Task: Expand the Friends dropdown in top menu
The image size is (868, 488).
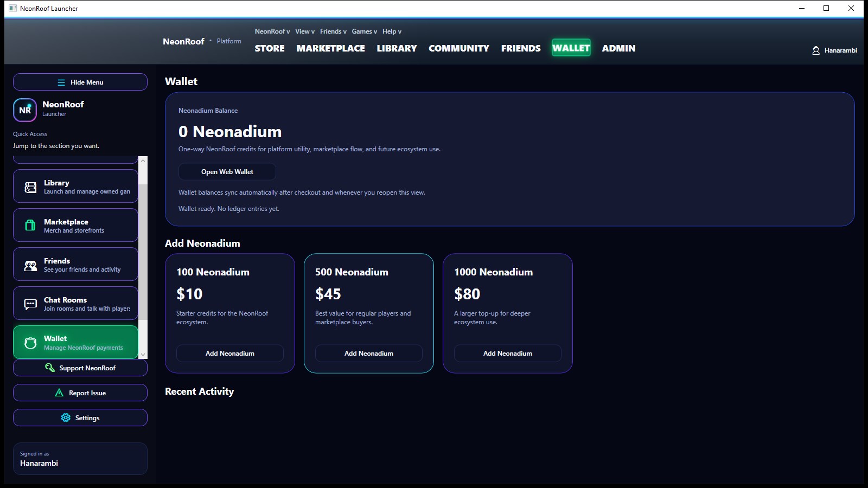Action: (x=333, y=31)
